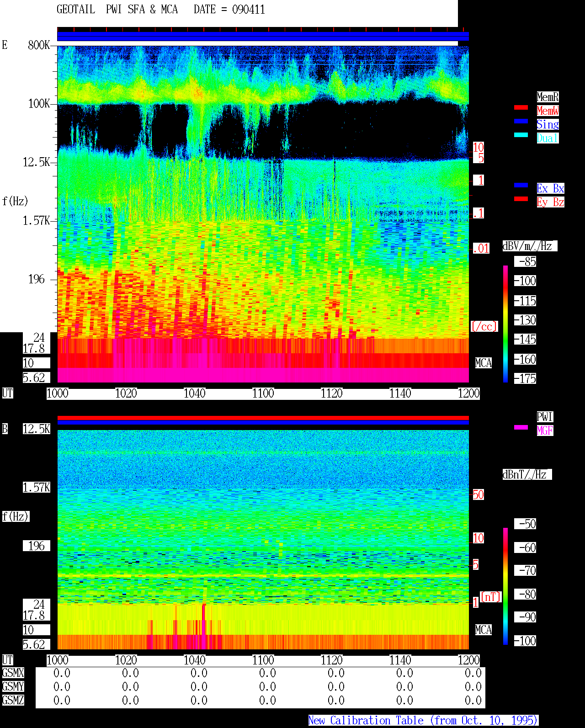Click the New Calibration Table link
Screen dimensions: 585x728
coord(423,720)
